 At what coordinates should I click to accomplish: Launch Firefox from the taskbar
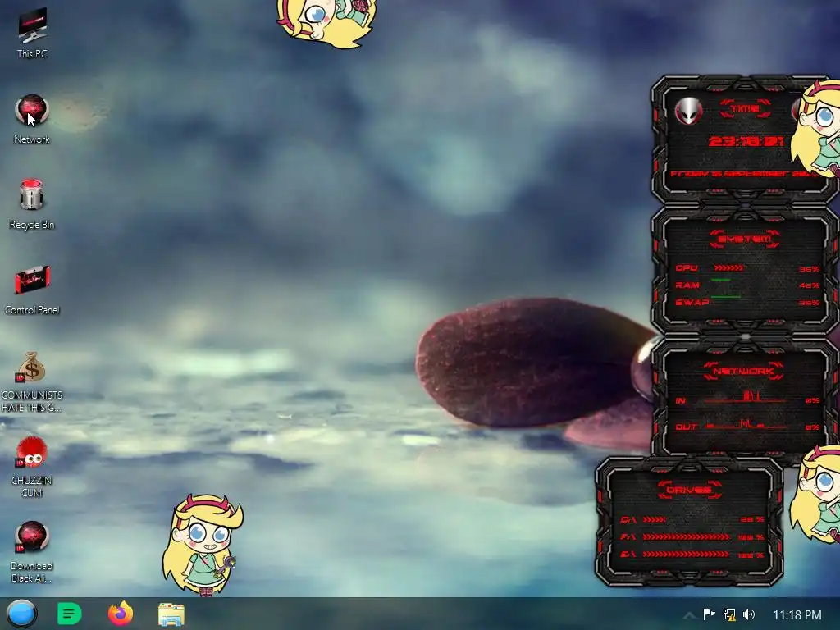tap(121, 614)
